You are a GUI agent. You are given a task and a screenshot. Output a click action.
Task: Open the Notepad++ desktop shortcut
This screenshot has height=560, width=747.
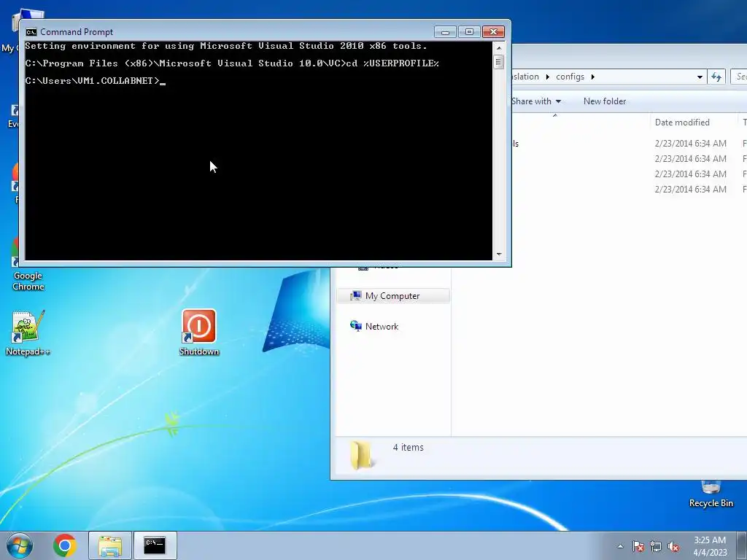pyautogui.click(x=28, y=333)
